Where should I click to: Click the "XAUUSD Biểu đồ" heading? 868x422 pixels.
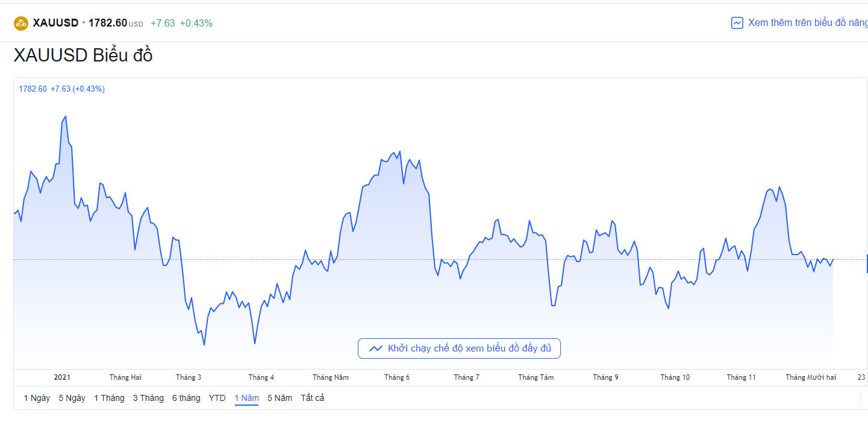83,55
